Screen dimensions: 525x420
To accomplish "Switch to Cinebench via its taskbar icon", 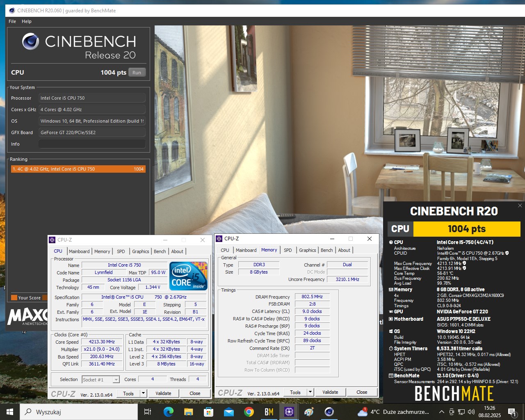I will point(329,412).
